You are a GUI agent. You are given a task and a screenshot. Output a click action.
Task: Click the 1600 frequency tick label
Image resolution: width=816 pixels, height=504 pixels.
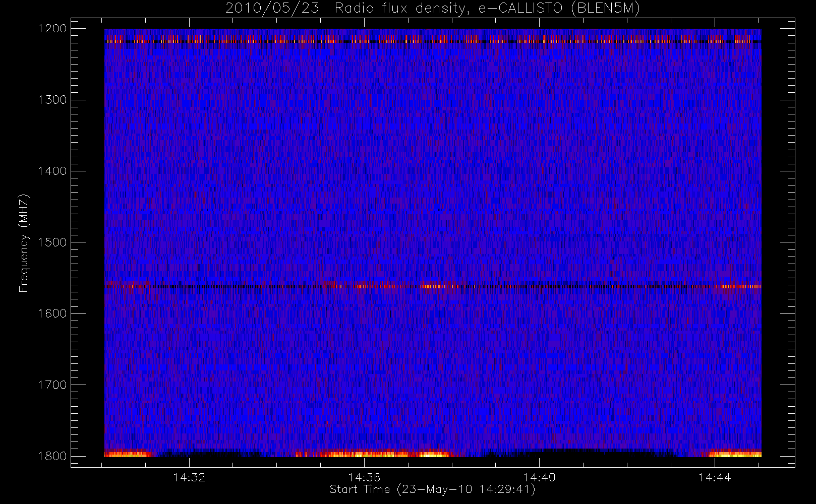click(x=52, y=313)
